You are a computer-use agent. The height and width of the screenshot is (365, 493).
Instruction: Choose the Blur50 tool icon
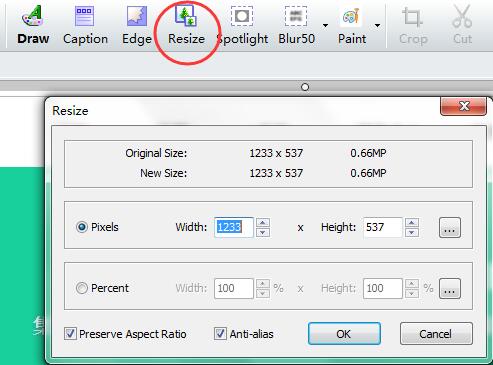pos(296,16)
